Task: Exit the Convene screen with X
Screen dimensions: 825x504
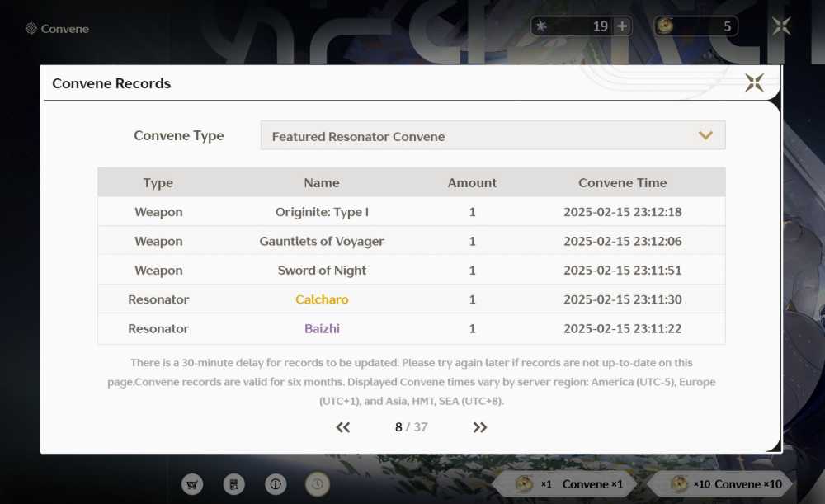Action: 781,26
